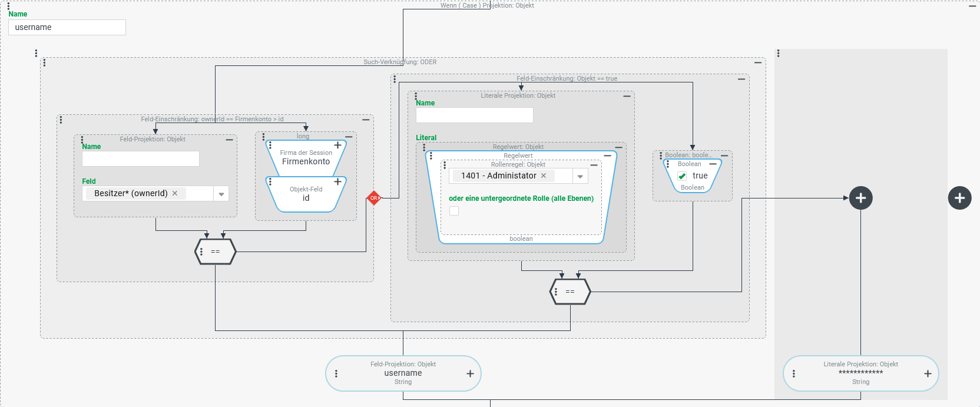980x407 pixels.
Task: Open the Rollenregel role dropdown arrow
Action: pyautogui.click(x=580, y=176)
